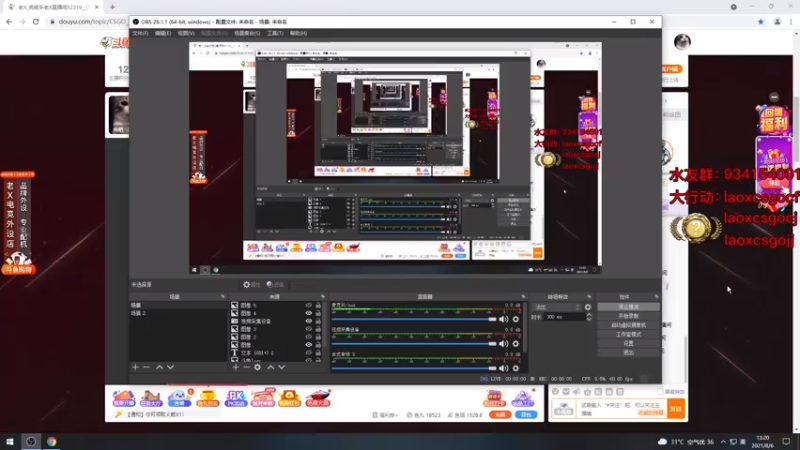The width and height of the screenshot is (800, 450).
Task: Click 启动虚拟摄像机 button
Action: pyautogui.click(x=628, y=326)
